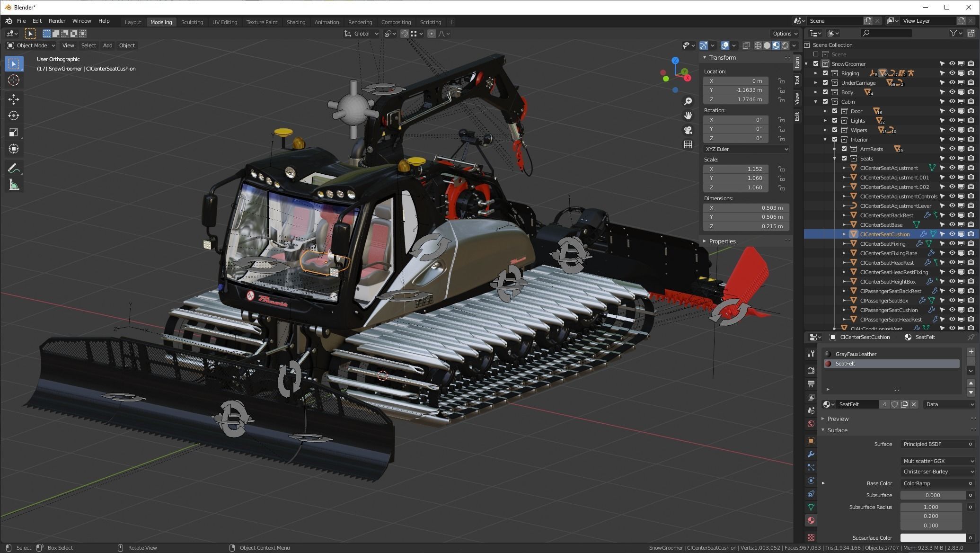
Task: Toggle fake user shield for SeatFelt
Action: [895, 404]
